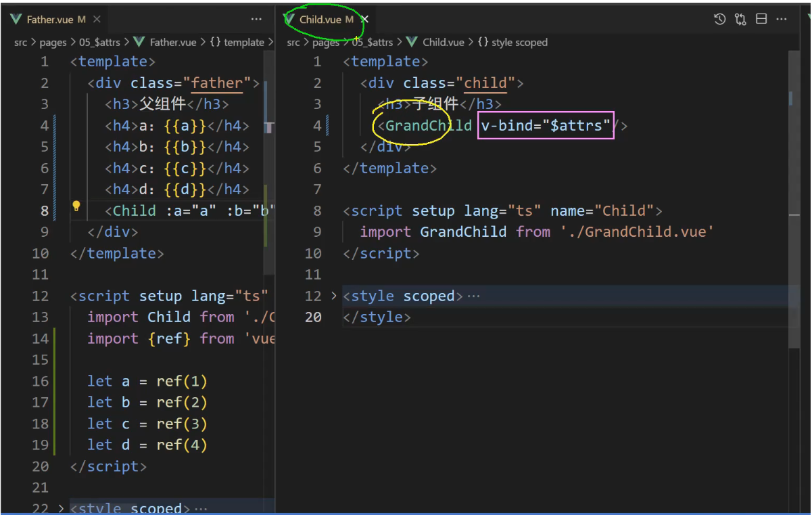This screenshot has width=812, height=517.
Task: Expand folded style scoped block in Father.vue
Action: (x=61, y=508)
